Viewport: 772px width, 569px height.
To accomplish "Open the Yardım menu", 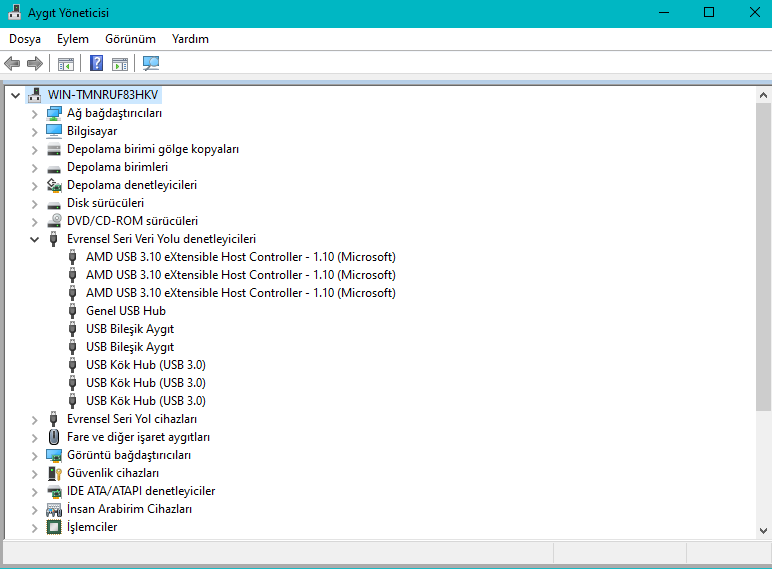I will pos(190,39).
